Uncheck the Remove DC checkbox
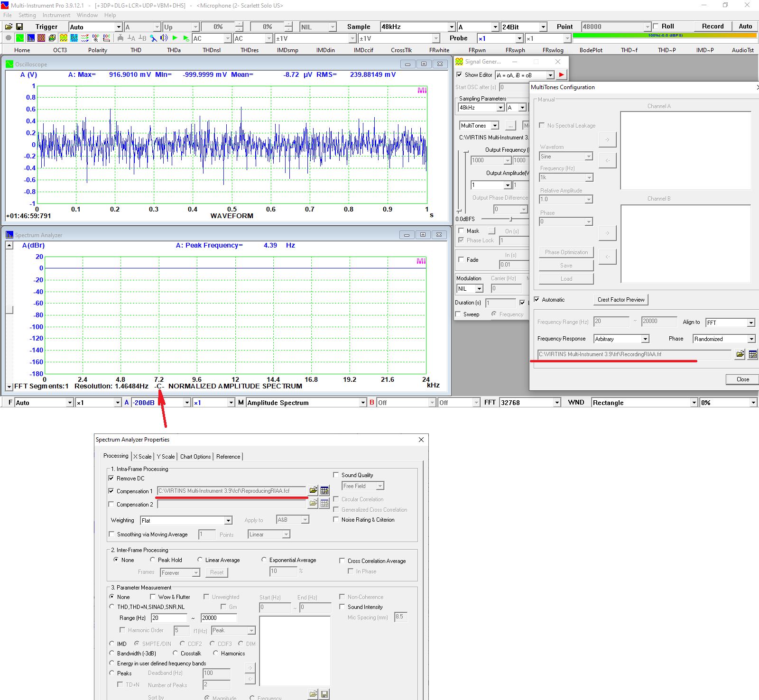This screenshot has width=759, height=700. [112, 479]
